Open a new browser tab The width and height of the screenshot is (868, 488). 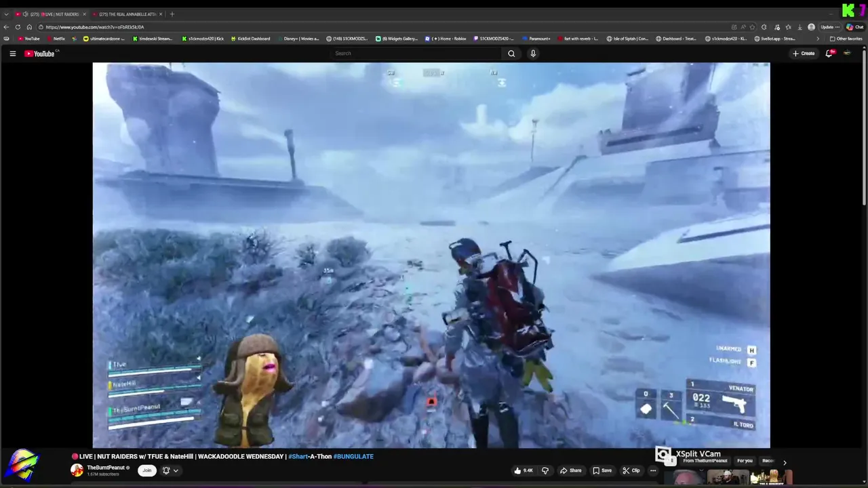pos(172,14)
